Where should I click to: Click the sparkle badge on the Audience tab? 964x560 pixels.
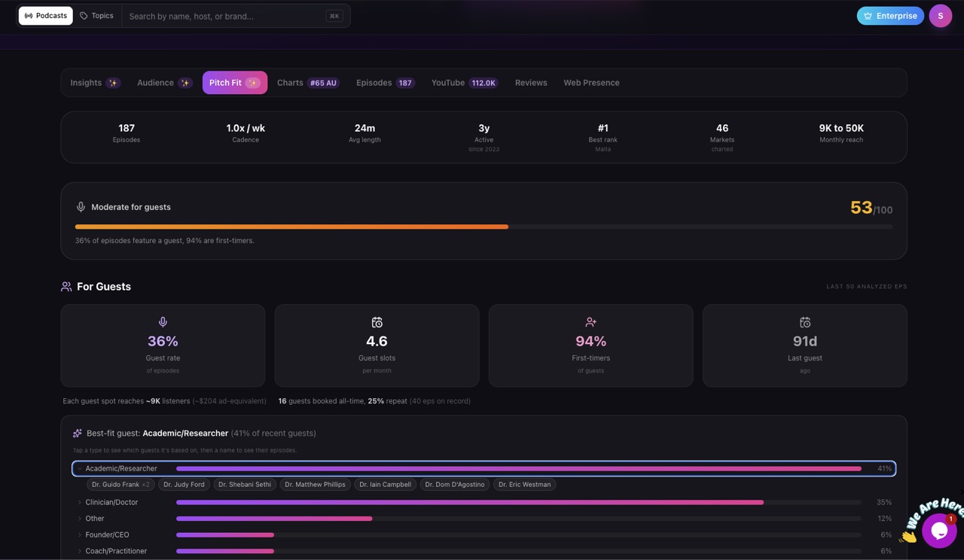coord(185,83)
